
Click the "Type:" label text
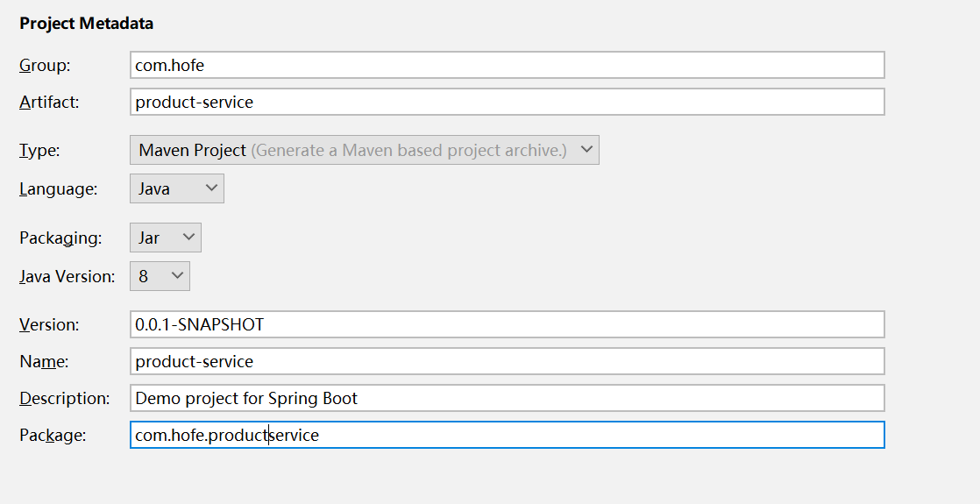pos(39,151)
